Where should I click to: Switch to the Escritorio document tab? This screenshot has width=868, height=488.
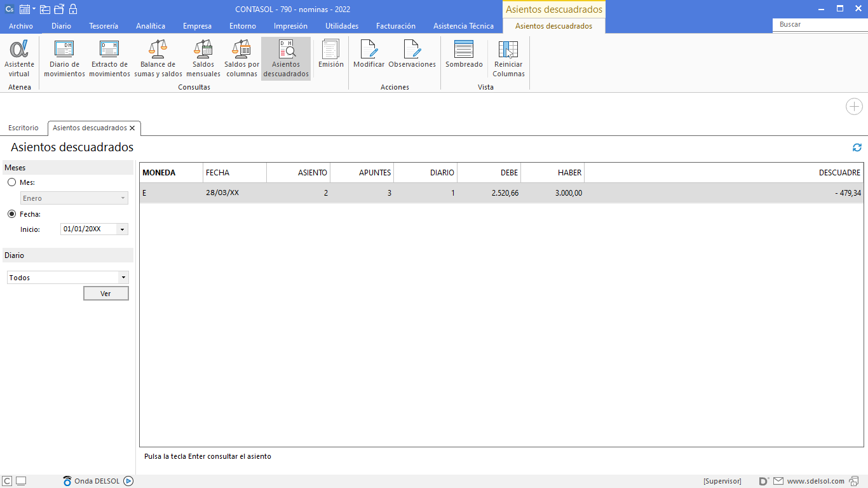[x=24, y=128]
